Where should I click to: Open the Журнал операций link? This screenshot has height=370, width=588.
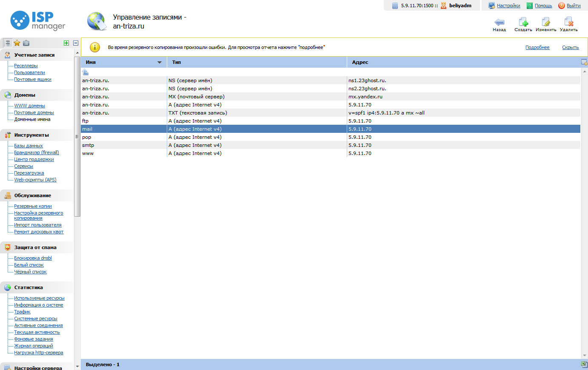[34, 346]
